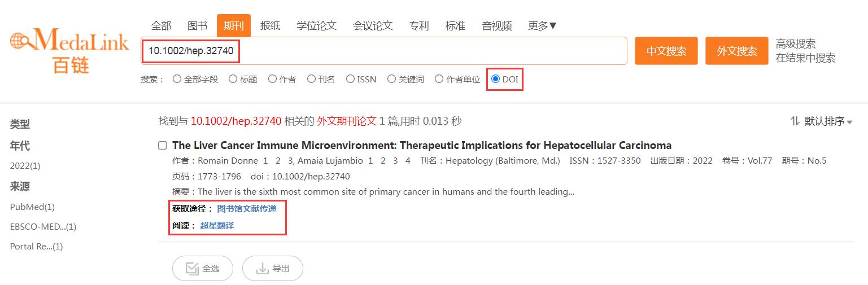Open the 图书馆文献传递 link
The width and height of the screenshot is (868, 285).
pos(247,209)
